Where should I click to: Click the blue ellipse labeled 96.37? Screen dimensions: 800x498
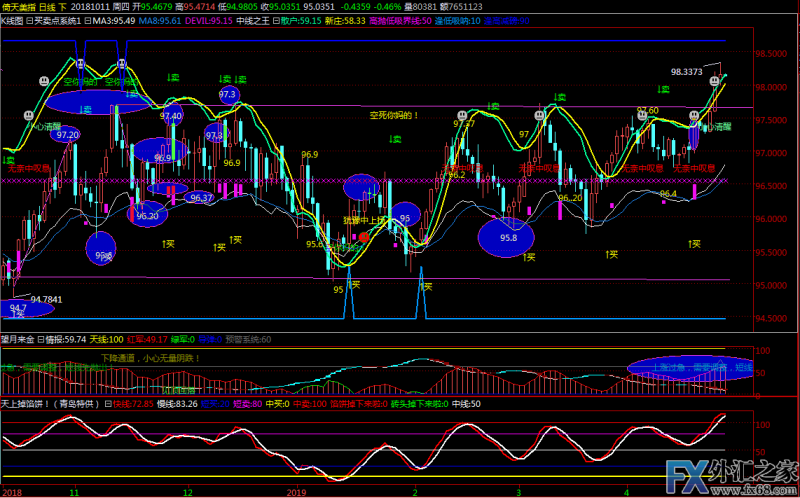pos(199,197)
